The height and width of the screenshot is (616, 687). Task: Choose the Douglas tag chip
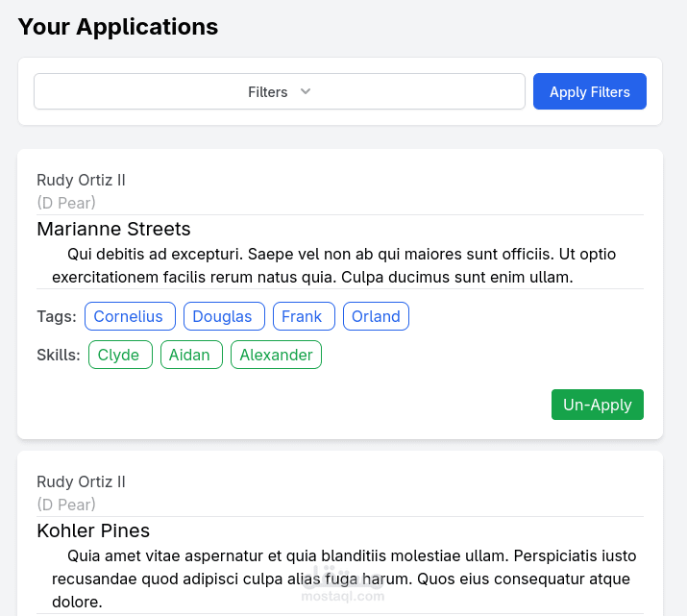point(222,316)
